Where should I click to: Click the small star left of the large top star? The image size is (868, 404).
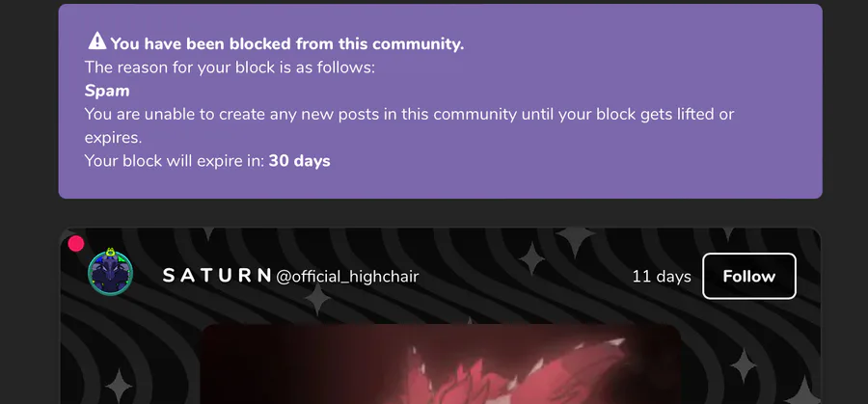pyautogui.click(x=531, y=258)
